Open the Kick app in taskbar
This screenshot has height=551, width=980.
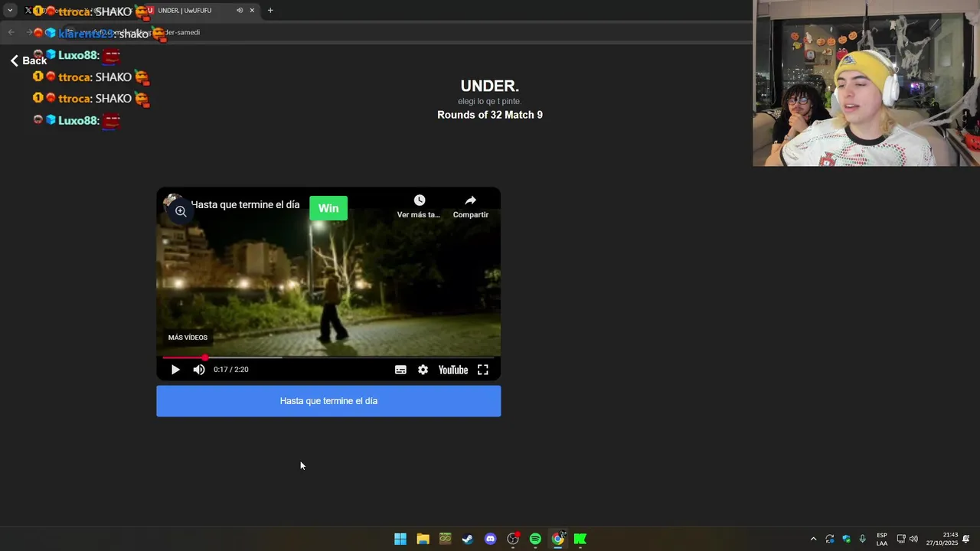(580, 539)
